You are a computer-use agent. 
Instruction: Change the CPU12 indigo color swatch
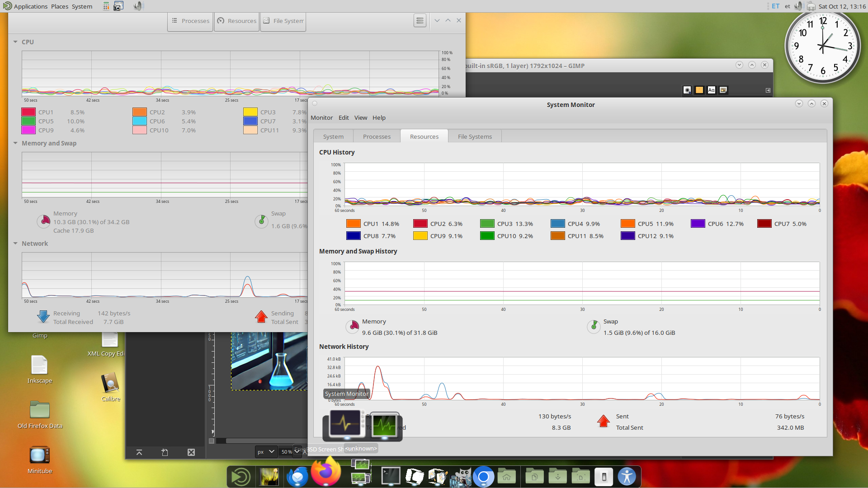point(627,236)
